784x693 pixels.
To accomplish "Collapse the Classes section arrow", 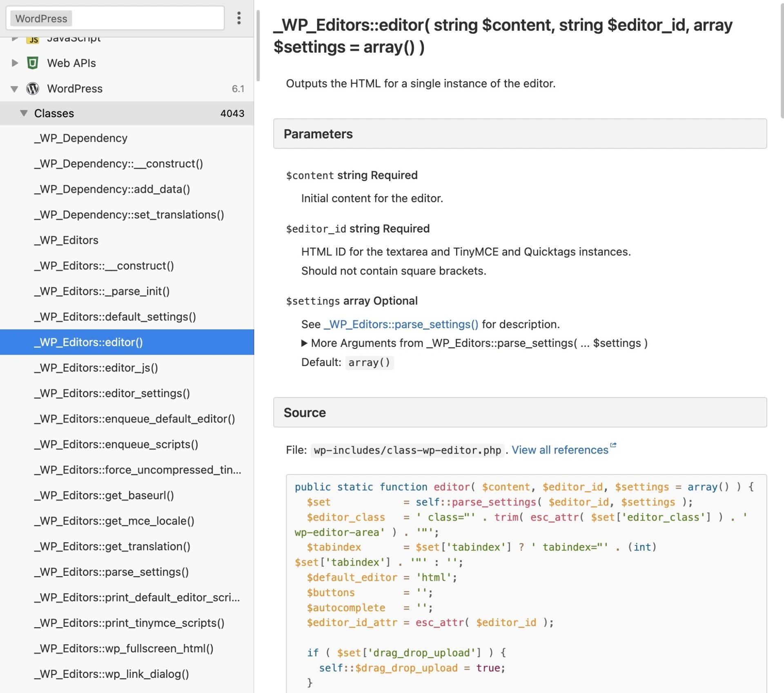I will tap(24, 113).
